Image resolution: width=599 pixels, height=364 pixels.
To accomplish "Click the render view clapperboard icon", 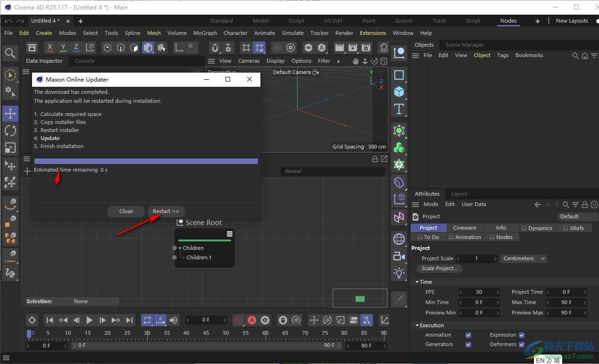I will coord(339,48).
